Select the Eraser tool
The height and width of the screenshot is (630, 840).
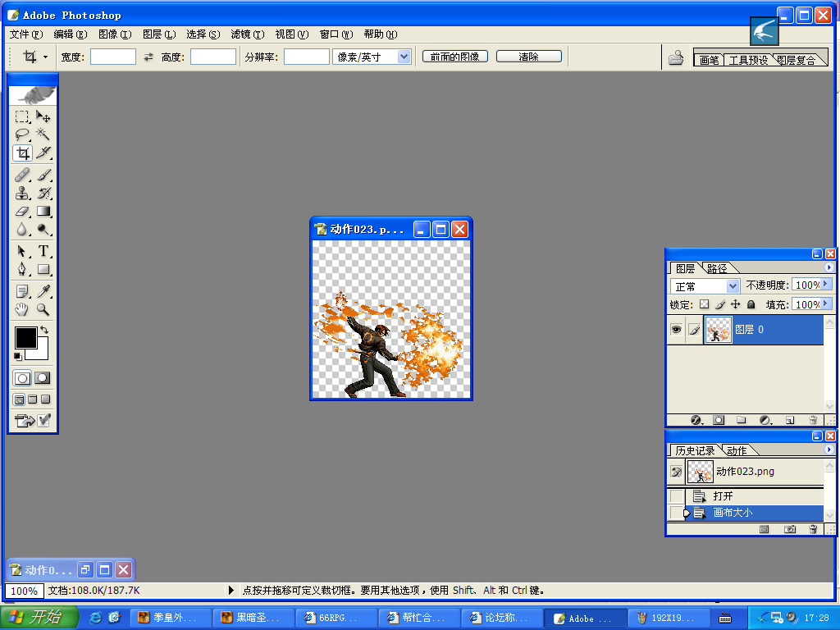pyautogui.click(x=22, y=211)
